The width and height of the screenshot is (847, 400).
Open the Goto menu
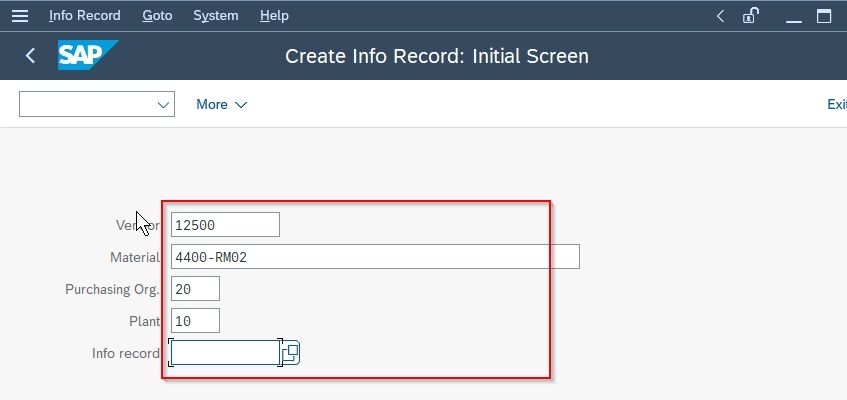pos(157,16)
